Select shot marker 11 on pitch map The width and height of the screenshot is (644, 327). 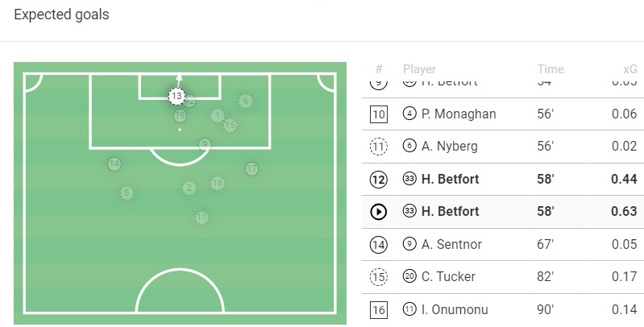click(x=201, y=217)
